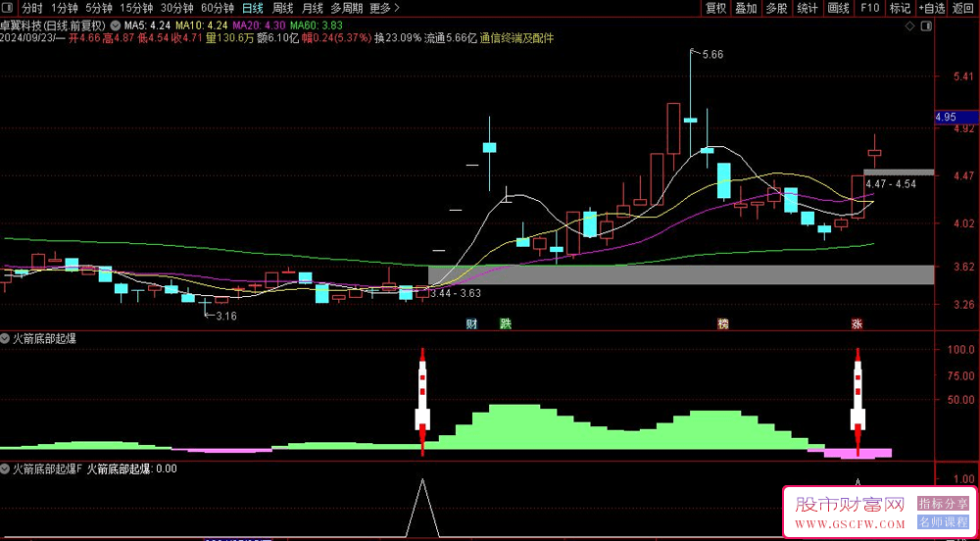The height and width of the screenshot is (541, 980).
Task: Click the 卓翼科技(日线.前复权) title
Action: click(x=53, y=26)
